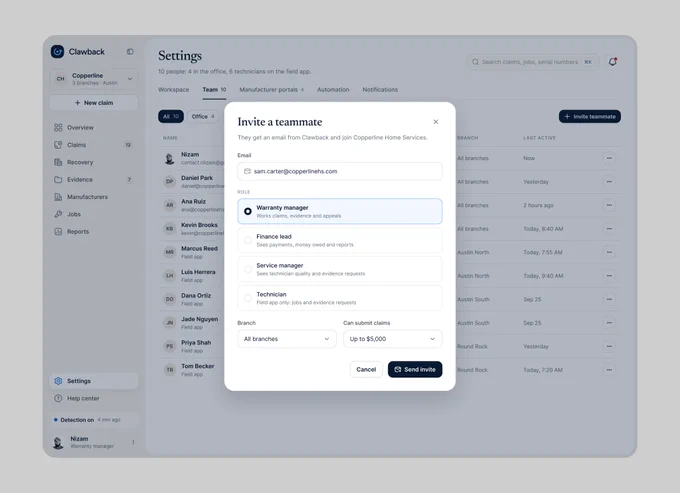Click the Manufacturers building icon
This screenshot has width=680, height=493.
click(x=58, y=197)
